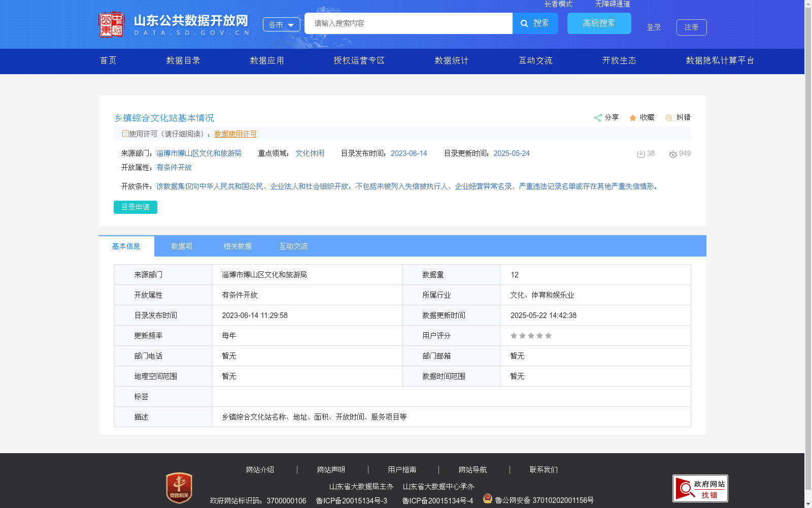The height and width of the screenshot is (508, 812).
Task: Click the dataset title 乡镇综合文化站基本情况
Action: pos(164,118)
